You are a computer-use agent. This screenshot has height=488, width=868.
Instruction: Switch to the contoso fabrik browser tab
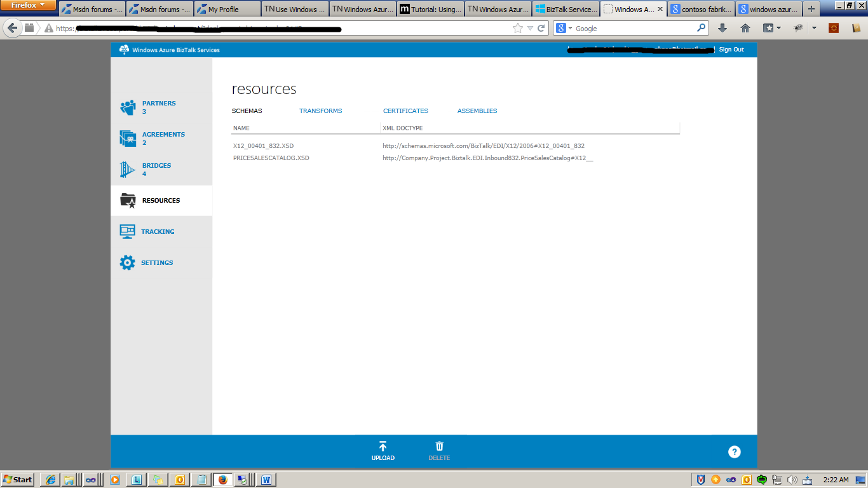pos(701,9)
